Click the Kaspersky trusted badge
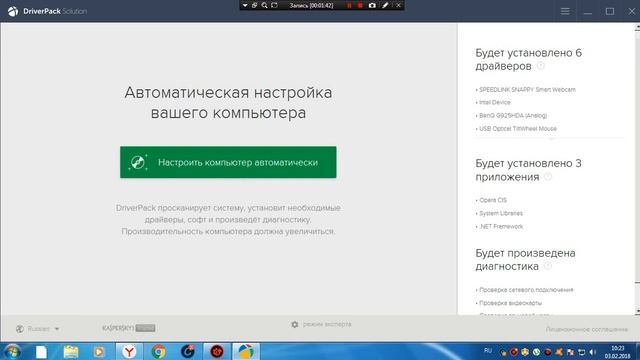This screenshot has width=640, height=360. point(129,328)
